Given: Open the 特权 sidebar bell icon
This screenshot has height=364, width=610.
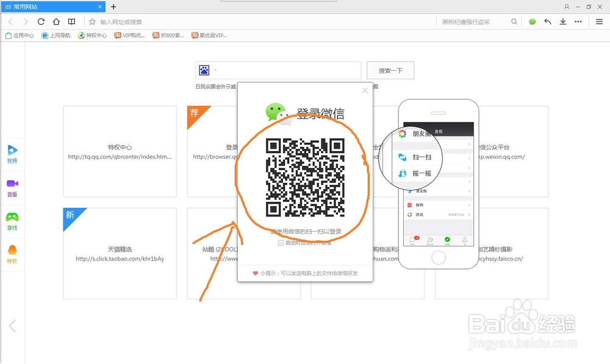Looking at the screenshot, I should coord(12,255).
